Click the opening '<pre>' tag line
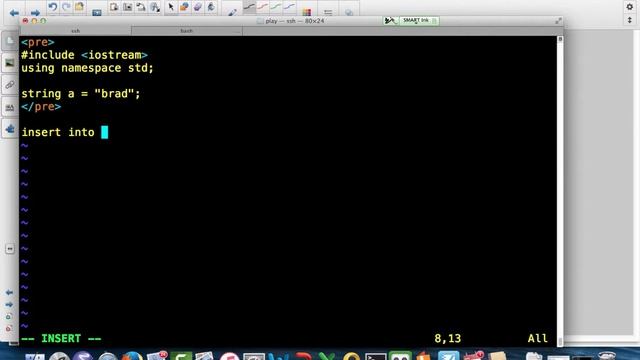640x360 pixels. pos(38,42)
